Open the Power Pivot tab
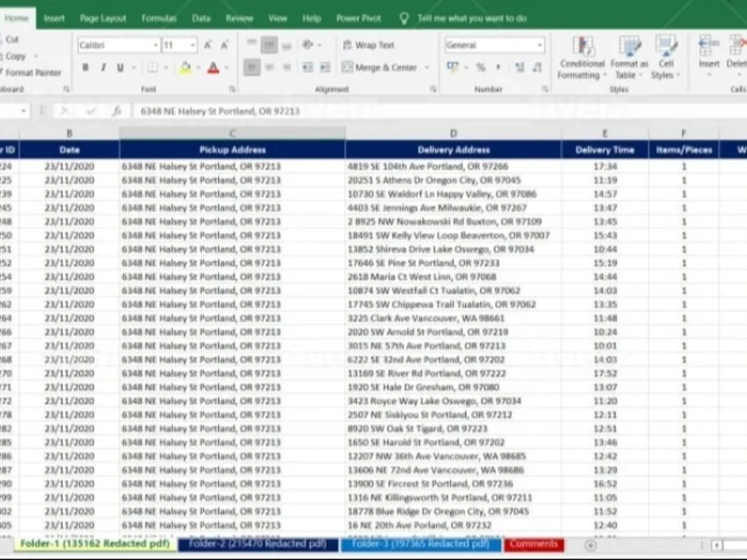Screen dimensions: 747x560 [359, 18]
